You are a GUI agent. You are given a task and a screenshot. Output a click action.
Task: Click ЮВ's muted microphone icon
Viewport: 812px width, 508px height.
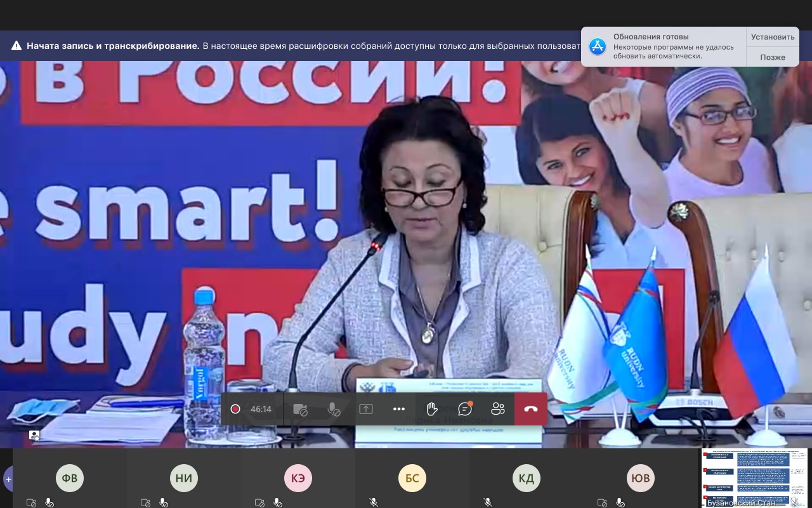point(620,502)
